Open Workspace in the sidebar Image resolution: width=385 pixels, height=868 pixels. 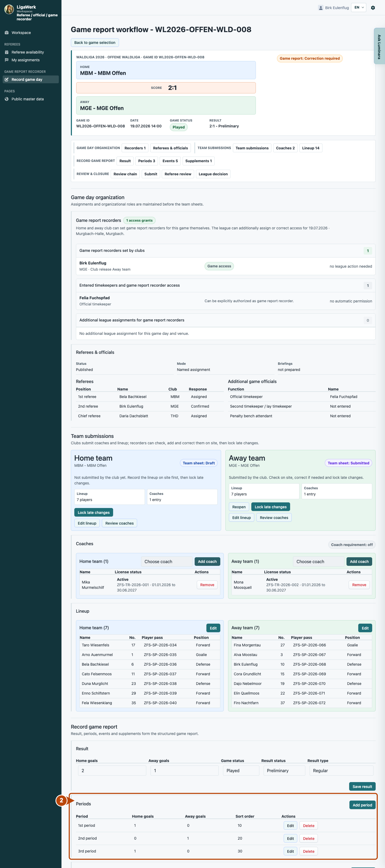[x=31, y=33]
